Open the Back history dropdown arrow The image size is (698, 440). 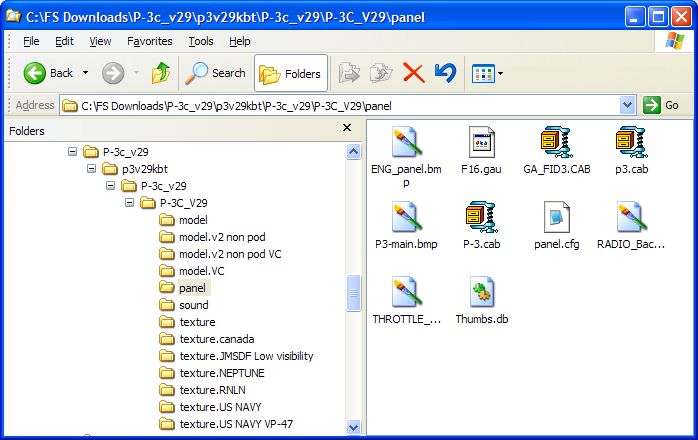(85, 73)
